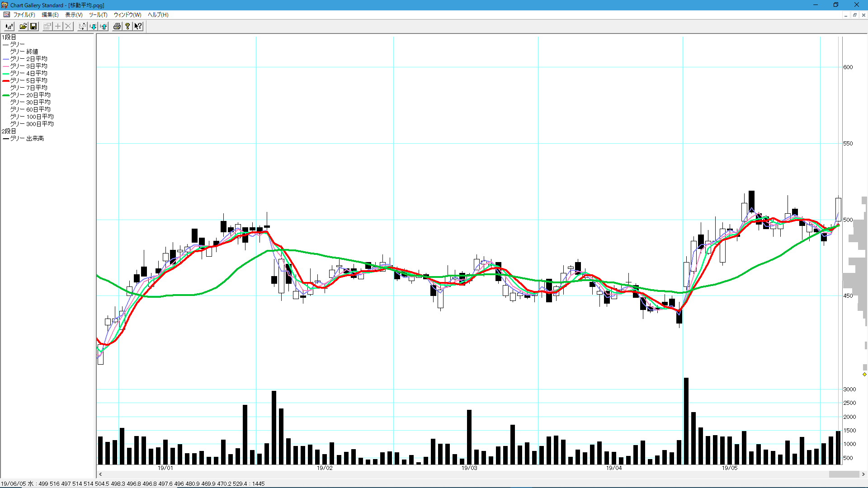The width and height of the screenshot is (868, 488).
Task: Click the swap candlestick toolbar icon
Action: (82, 26)
